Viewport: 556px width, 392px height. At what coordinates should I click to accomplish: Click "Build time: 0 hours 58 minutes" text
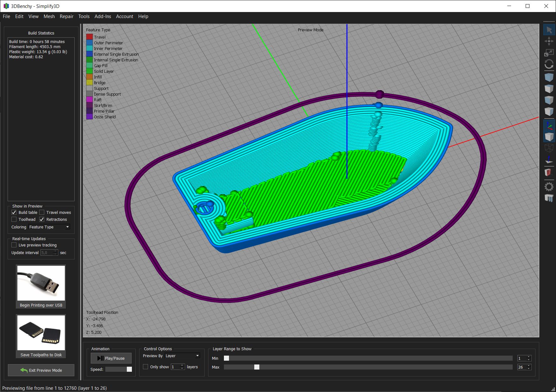tap(37, 41)
